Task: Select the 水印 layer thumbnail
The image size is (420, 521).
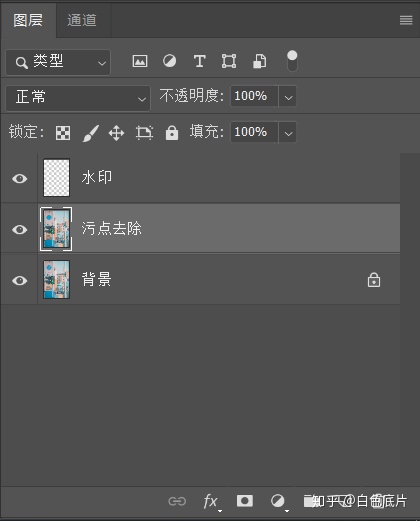Action: 56,178
